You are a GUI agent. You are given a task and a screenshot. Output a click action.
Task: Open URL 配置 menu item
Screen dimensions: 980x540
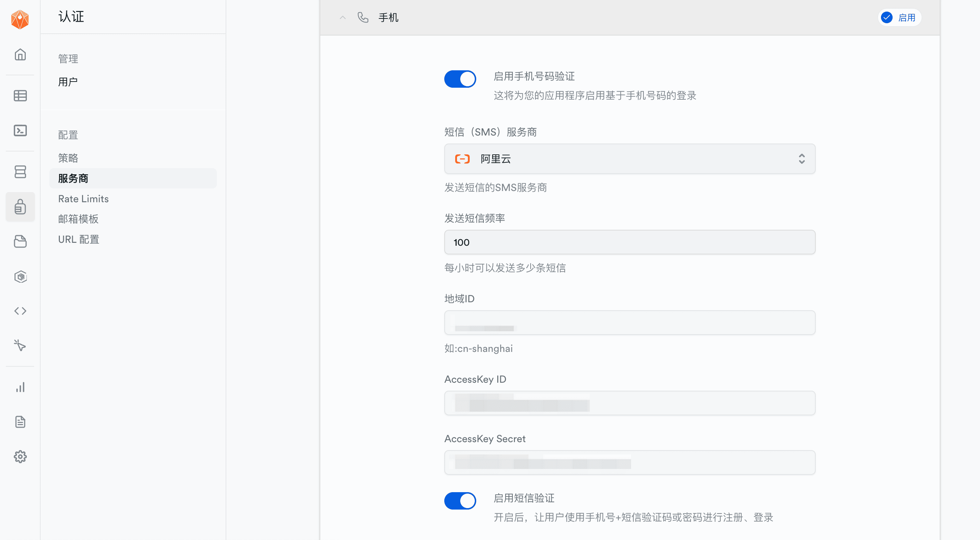[x=79, y=240]
